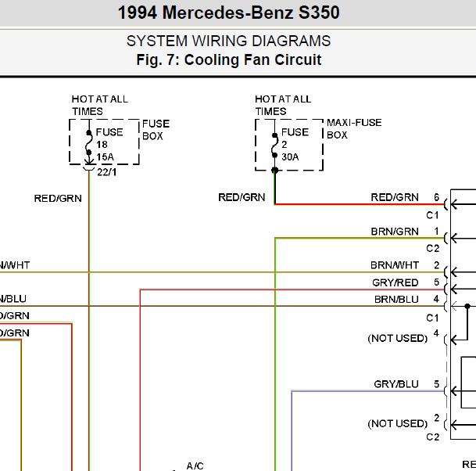The image size is (476, 471).
Task: Click pin number 5 beside GRY/BLU
Action: [x=437, y=384]
